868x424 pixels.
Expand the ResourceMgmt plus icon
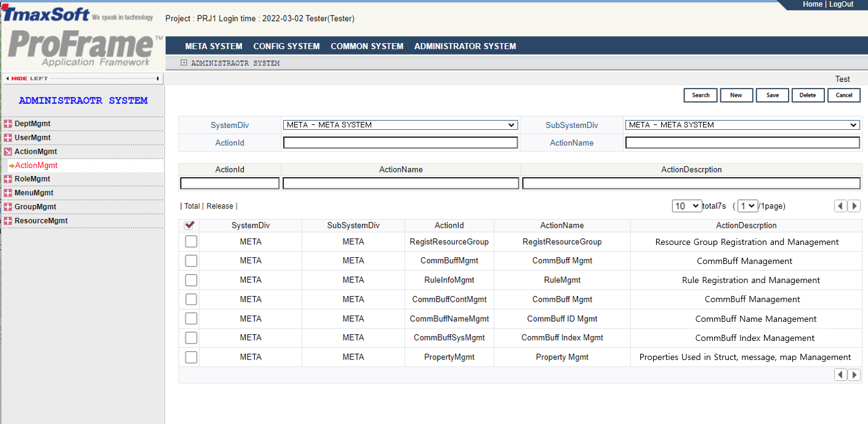(8, 221)
